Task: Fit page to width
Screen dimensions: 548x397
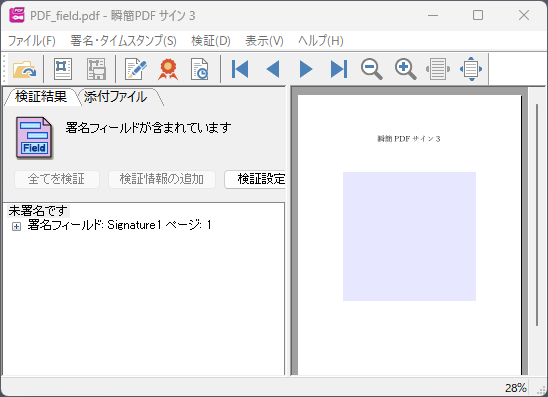Action: 438,69
